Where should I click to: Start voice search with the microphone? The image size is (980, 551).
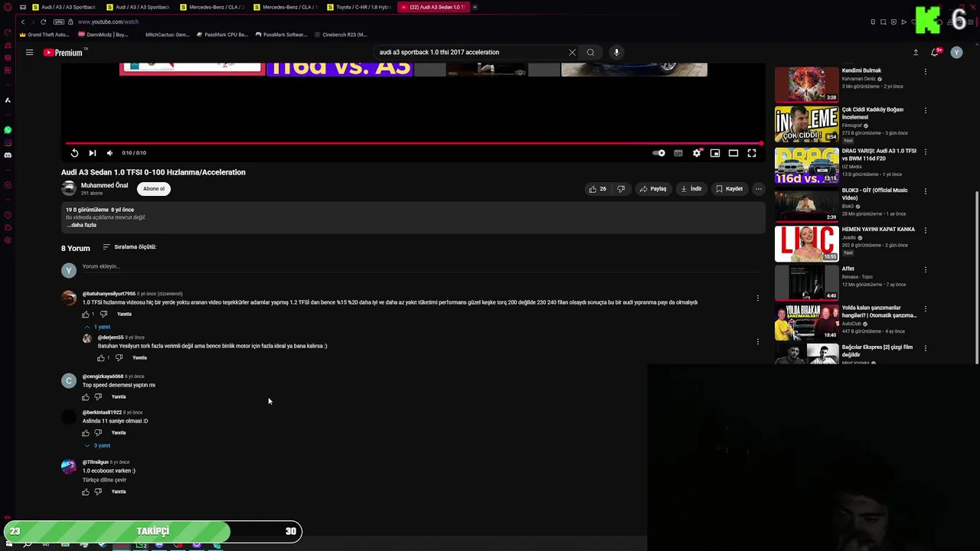pos(616,52)
